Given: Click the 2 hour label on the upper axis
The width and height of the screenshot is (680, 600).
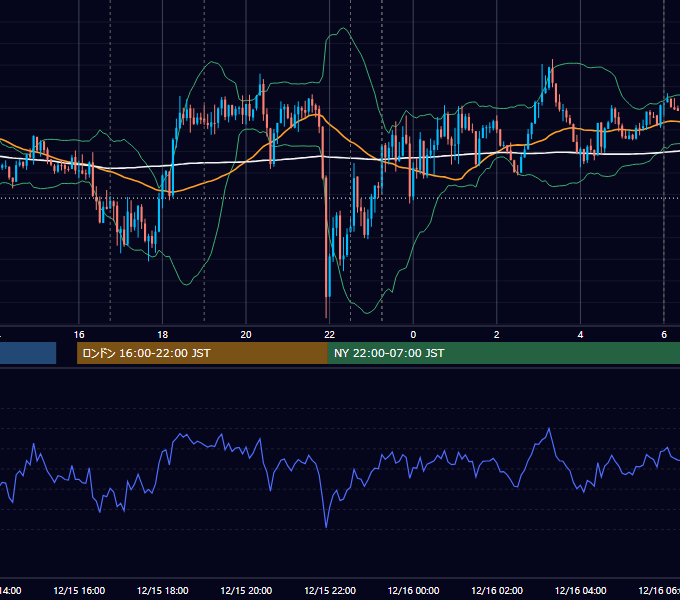Looking at the screenshot, I should 497,334.
